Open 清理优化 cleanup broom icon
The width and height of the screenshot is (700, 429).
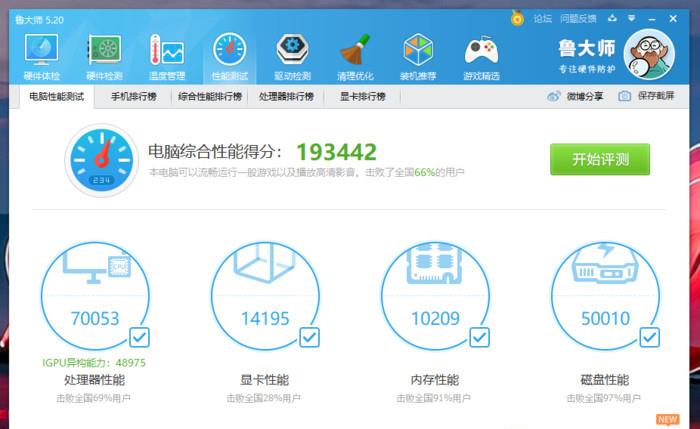(355, 53)
